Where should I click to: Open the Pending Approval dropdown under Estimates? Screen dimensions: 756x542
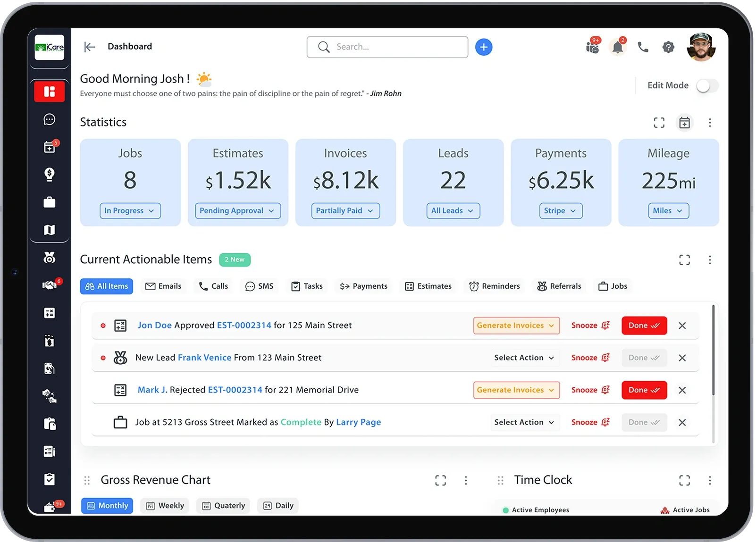click(x=237, y=211)
